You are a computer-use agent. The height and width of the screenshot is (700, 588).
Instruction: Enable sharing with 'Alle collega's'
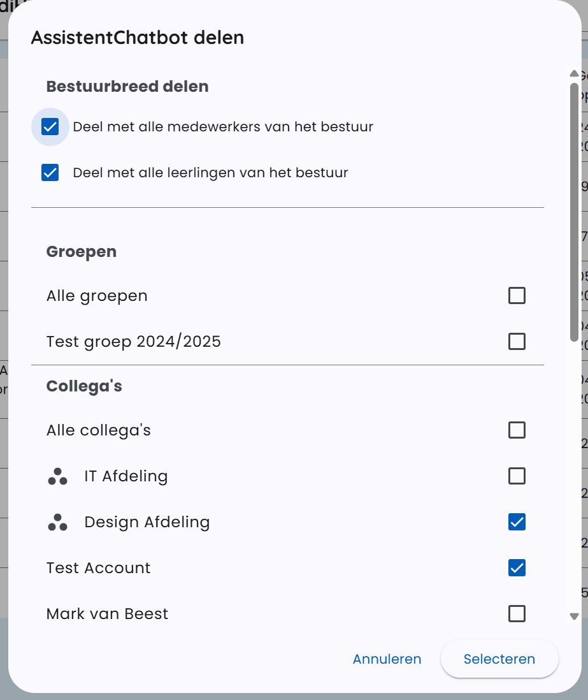[518, 430]
